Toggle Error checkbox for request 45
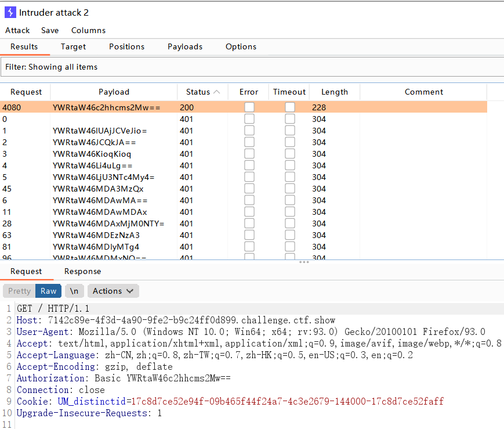Viewport: 504px width, 429px height. pyautogui.click(x=249, y=188)
